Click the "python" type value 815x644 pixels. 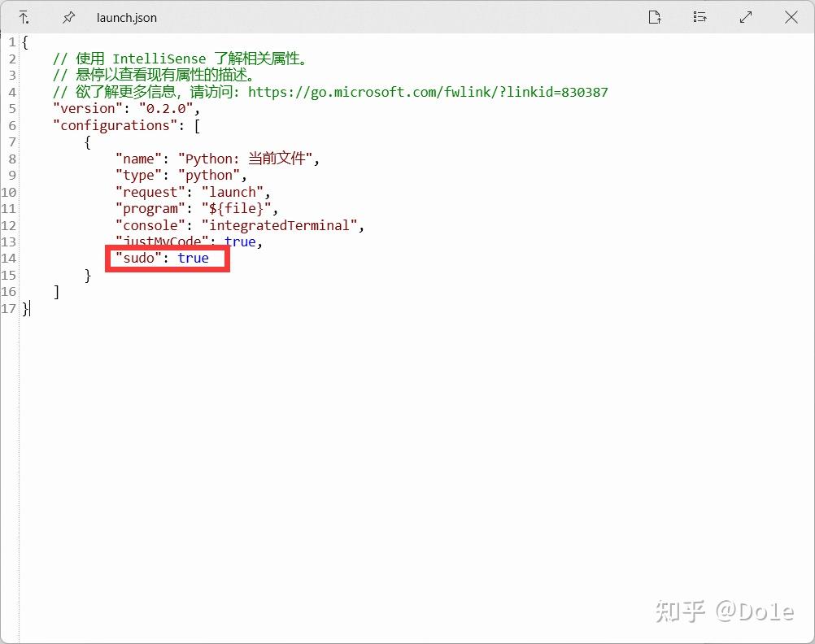tap(210, 175)
